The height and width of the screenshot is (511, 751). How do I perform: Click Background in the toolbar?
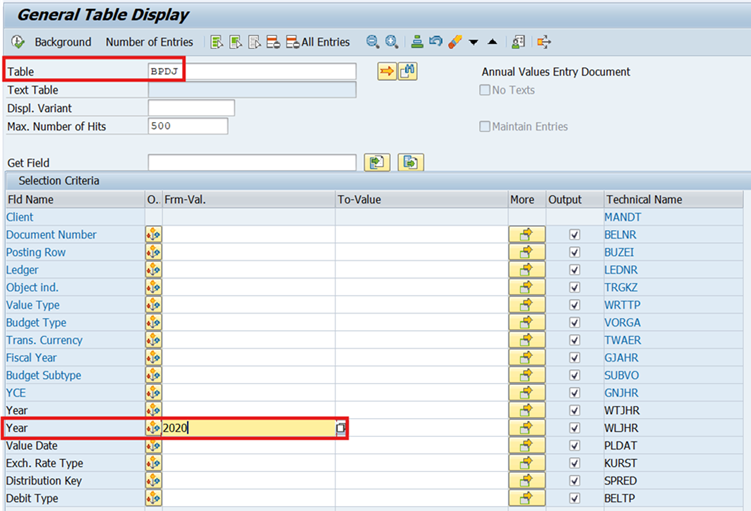(x=62, y=42)
